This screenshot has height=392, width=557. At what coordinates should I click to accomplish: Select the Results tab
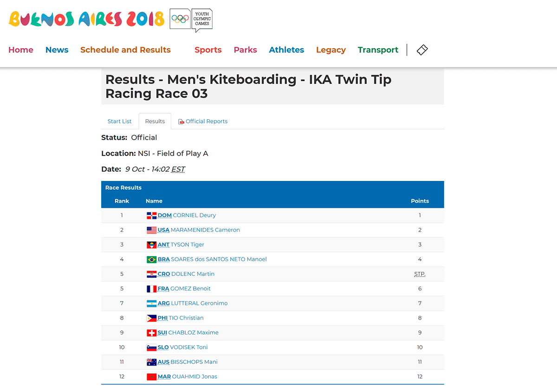155,122
